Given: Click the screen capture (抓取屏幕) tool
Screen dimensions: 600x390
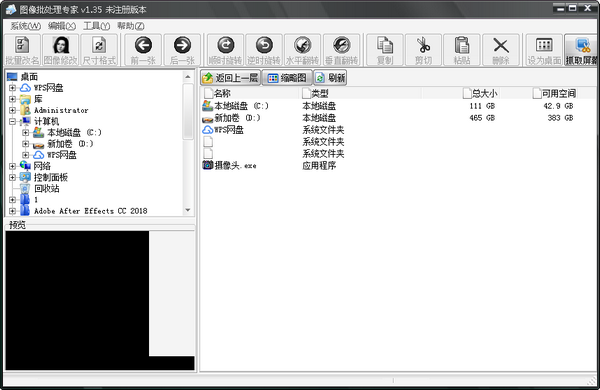Looking at the screenshot, I should pyautogui.click(x=581, y=50).
